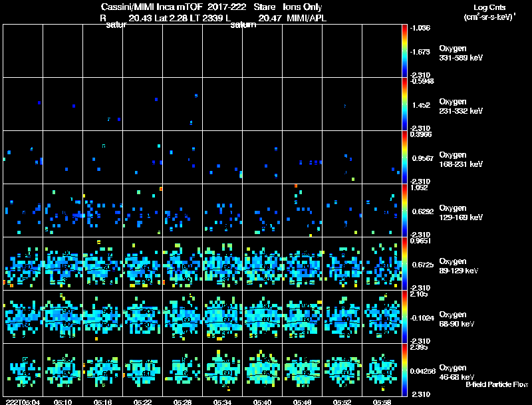
Task: Click the Oxygen 231-332 keV row label
Action: click(461, 106)
